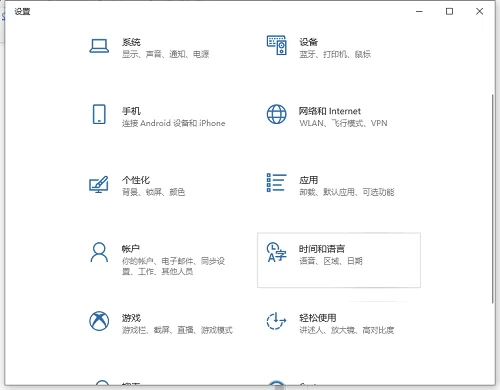Click the 设备 keyboard and speaker icon

pos(277,46)
